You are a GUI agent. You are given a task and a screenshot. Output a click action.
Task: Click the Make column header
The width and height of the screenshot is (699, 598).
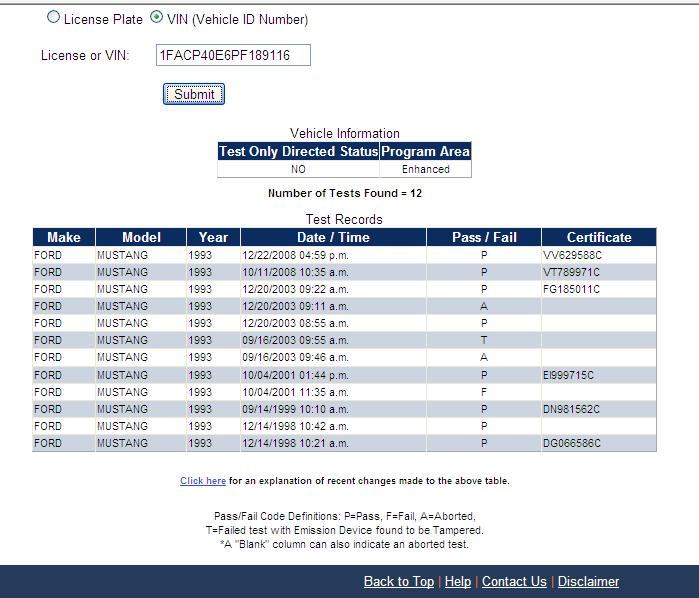[63, 237]
